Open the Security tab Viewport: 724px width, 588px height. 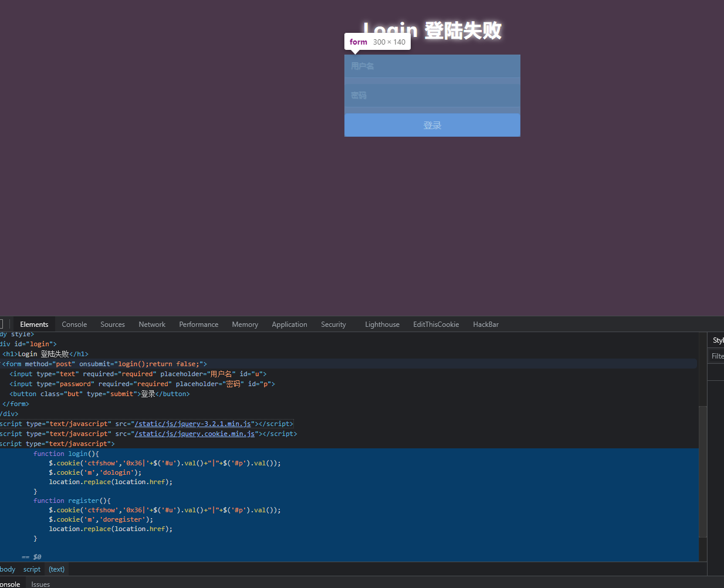coord(333,325)
